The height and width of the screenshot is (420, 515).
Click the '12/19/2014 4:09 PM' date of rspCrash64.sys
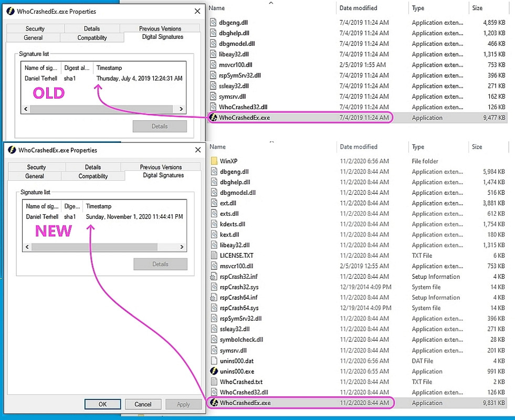(365, 308)
